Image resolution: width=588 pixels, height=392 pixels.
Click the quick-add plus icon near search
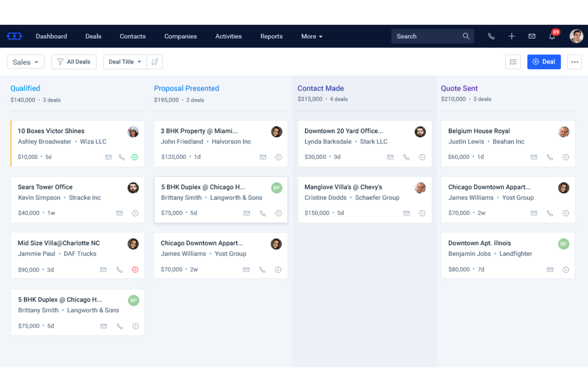pyautogui.click(x=511, y=36)
